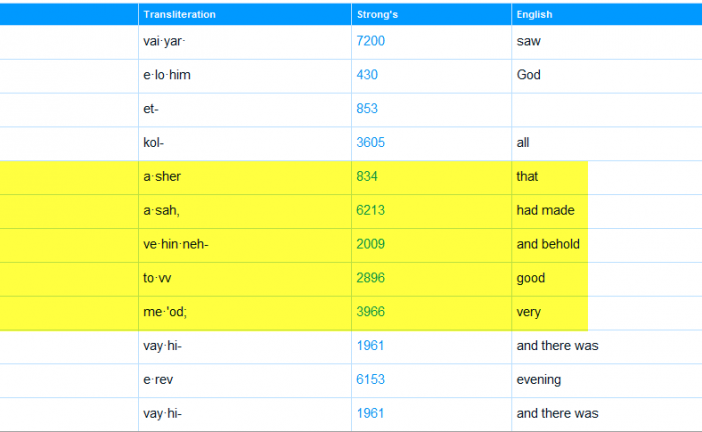Click the Transliteration column header
This screenshot has height=432, width=702.
click(179, 15)
